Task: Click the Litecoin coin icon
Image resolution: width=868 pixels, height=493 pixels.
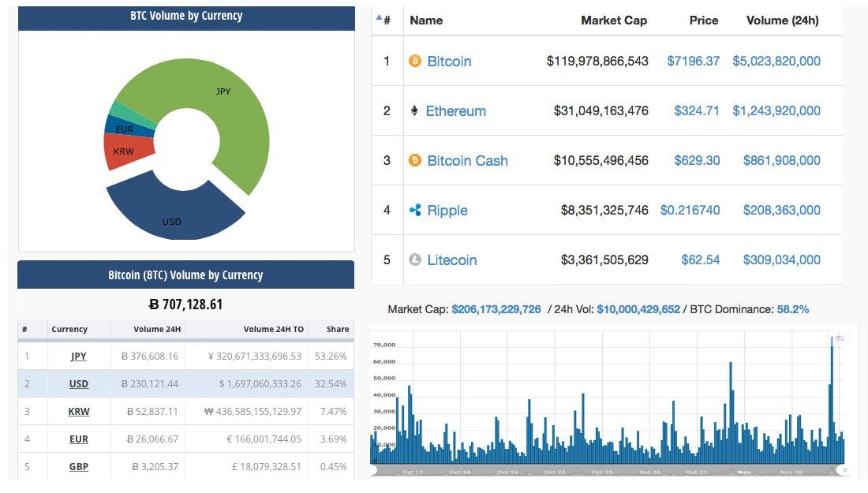Action: 414,260
